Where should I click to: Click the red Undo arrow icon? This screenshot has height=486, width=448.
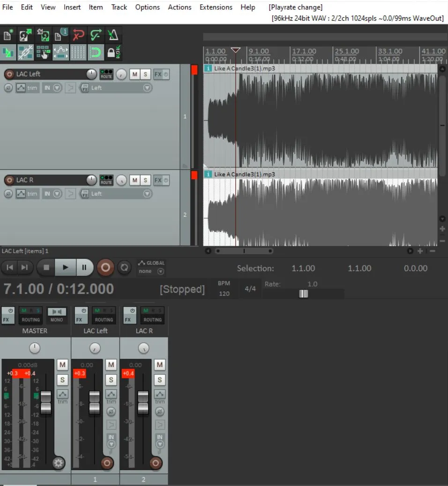click(x=78, y=36)
